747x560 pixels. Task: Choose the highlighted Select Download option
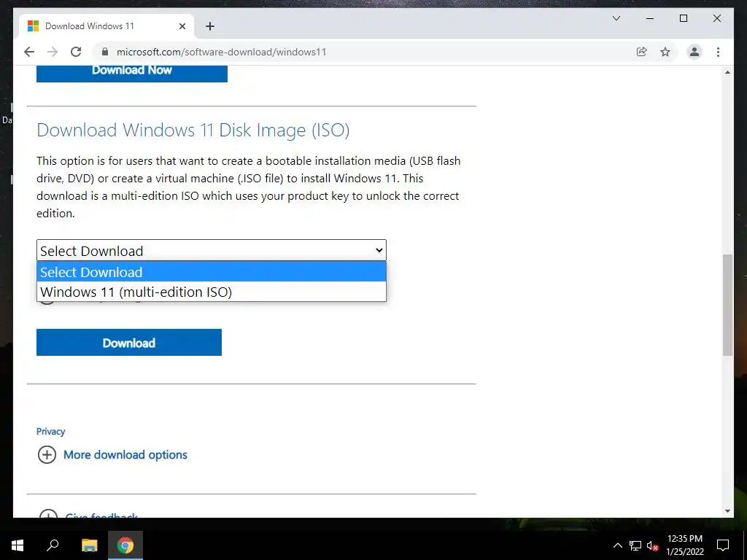click(x=212, y=272)
